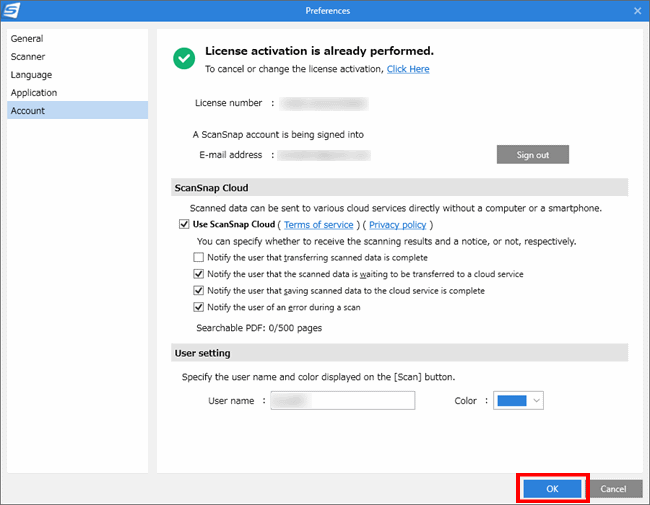Click the ScanSnap Cloud section header

tap(399, 188)
